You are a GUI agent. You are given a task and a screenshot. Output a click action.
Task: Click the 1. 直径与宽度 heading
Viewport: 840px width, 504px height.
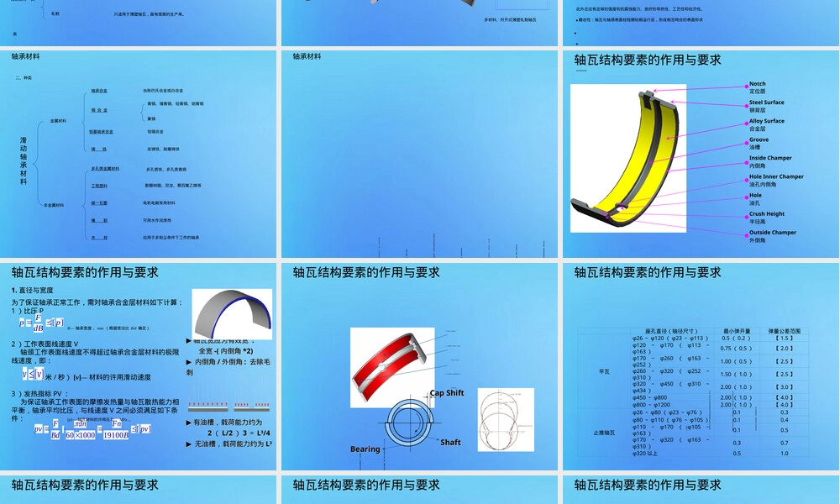tap(32, 291)
